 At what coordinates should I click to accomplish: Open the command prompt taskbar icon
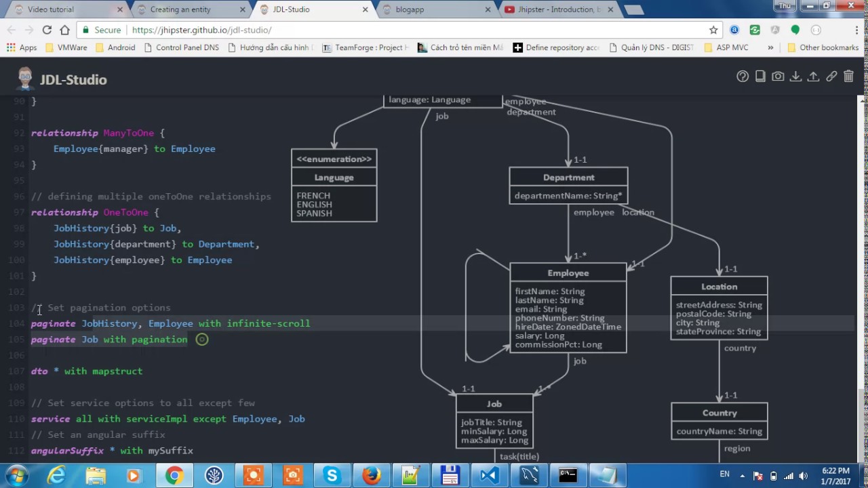(568, 476)
